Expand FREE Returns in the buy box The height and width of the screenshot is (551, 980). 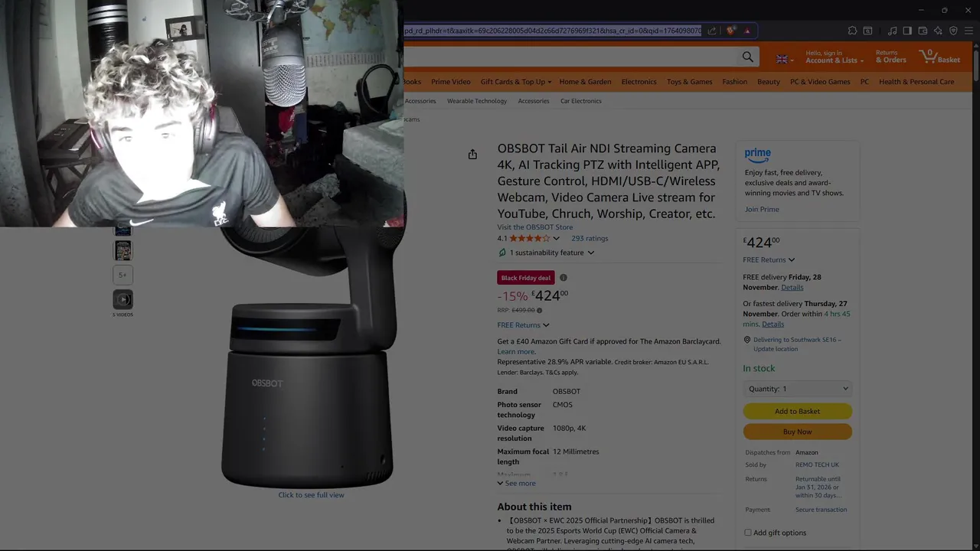click(769, 260)
